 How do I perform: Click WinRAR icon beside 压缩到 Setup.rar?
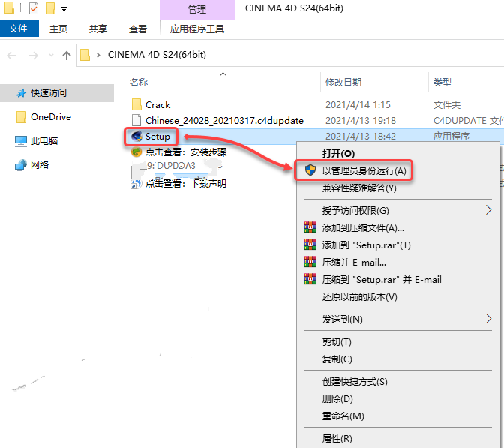click(x=310, y=279)
